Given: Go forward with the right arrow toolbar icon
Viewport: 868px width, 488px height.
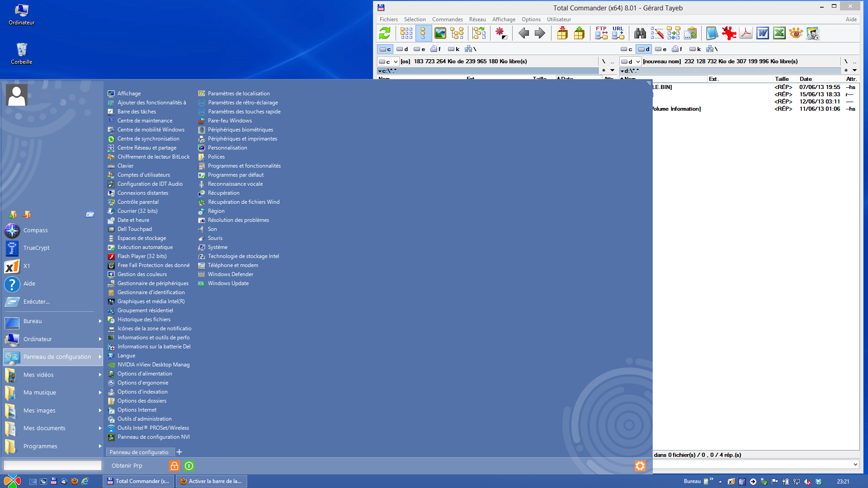Looking at the screenshot, I should 540,33.
